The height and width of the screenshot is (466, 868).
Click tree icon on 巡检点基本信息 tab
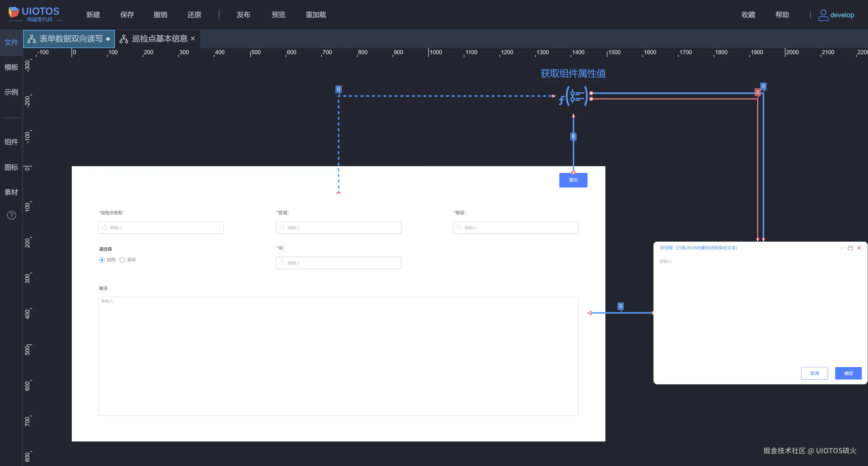[x=124, y=39]
